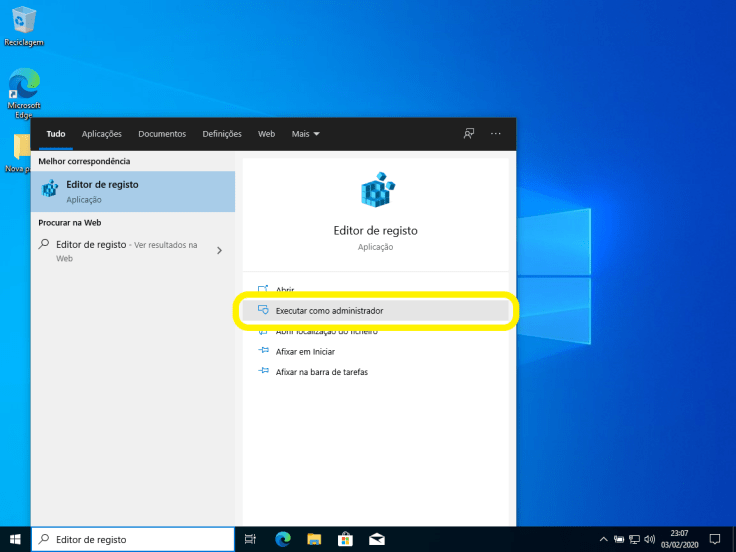Expand web results arrow for Editor de registo
Viewport: 736px width, 552px height.
pos(219,250)
